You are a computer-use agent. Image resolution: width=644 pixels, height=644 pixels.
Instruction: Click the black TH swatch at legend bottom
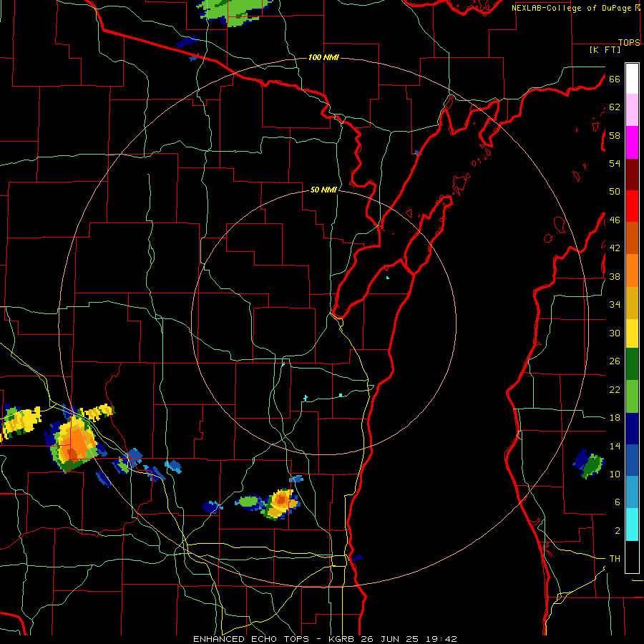point(632,557)
